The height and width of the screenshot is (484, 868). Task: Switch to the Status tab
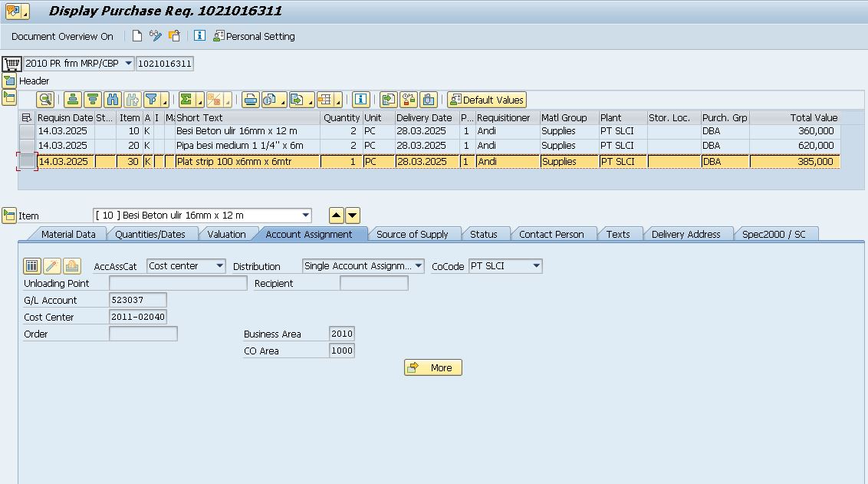[484, 234]
